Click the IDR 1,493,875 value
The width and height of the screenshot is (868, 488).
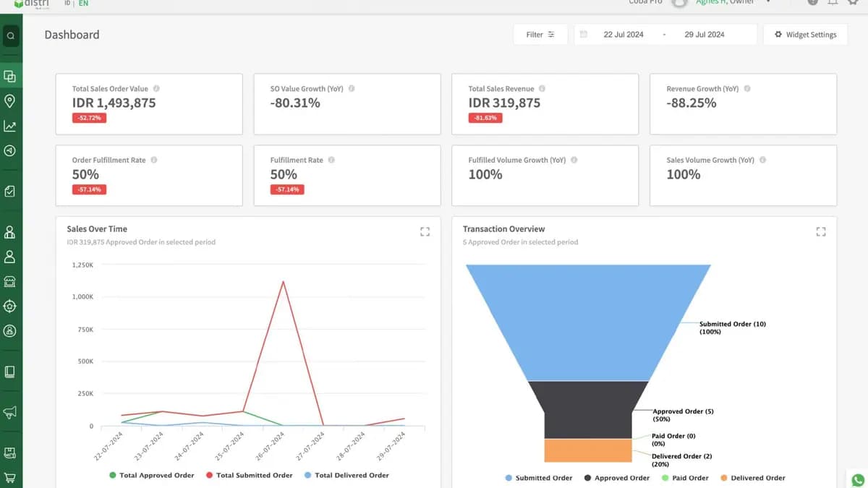coord(114,103)
